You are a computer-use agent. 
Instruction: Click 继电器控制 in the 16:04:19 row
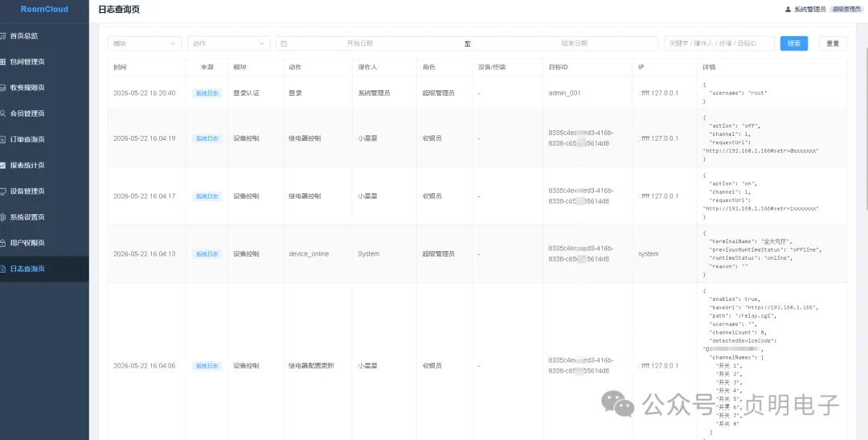[305, 138]
